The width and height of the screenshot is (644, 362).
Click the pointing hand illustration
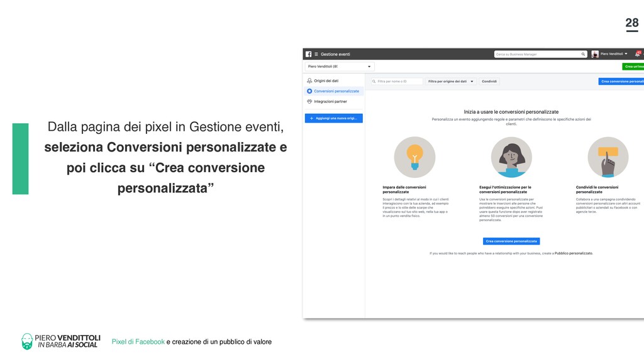[x=608, y=157]
